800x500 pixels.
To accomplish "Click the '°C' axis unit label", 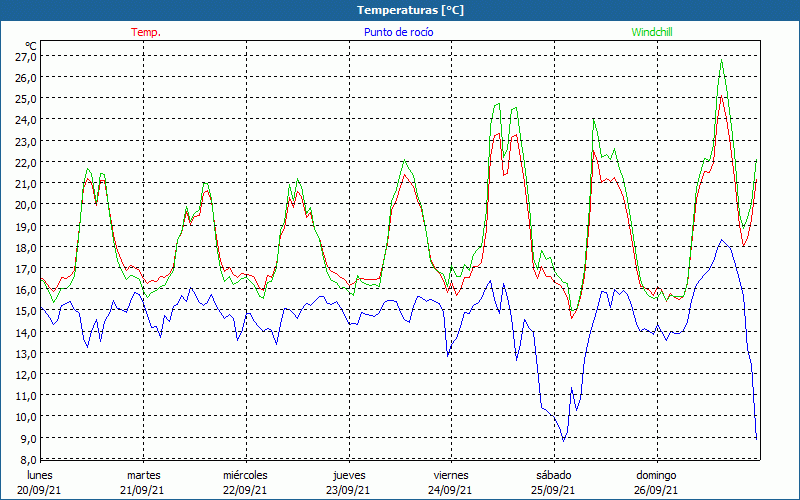I will (x=30, y=46).
